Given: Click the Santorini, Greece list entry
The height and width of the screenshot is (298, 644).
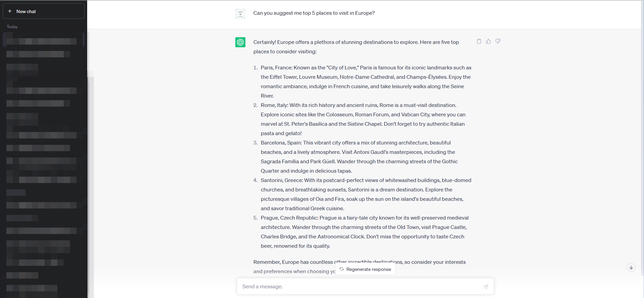Looking at the screenshot, I should (x=366, y=194).
